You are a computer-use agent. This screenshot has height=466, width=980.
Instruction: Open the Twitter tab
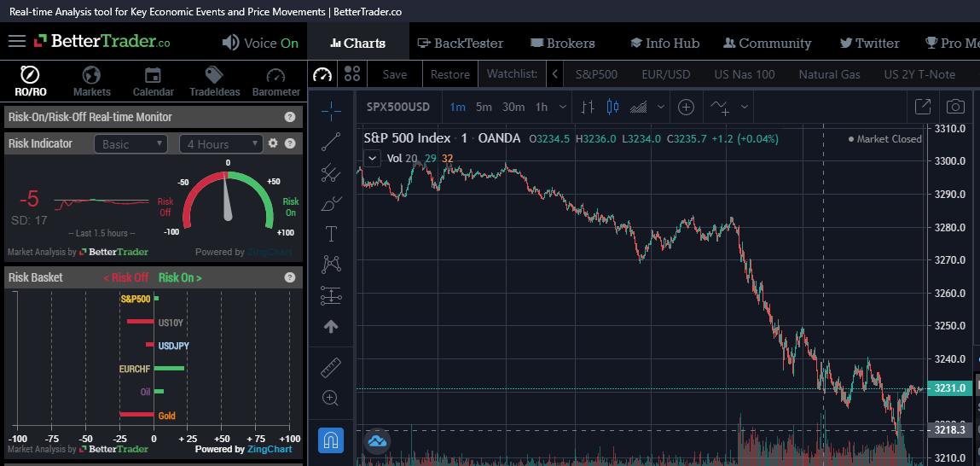click(x=869, y=44)
